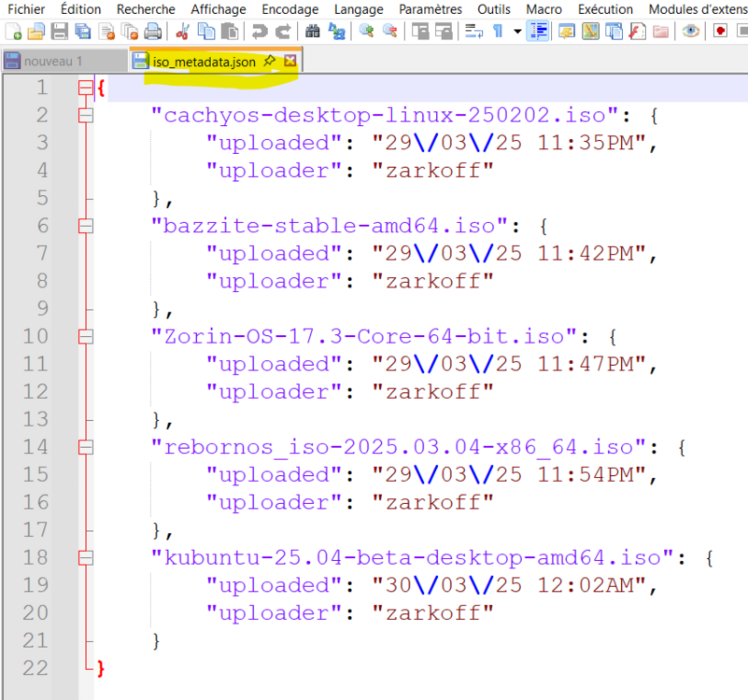This screenshot has height=700, width=748.
Task: Select the iso_metadata.json tab
Action: [x=204, y=62]
